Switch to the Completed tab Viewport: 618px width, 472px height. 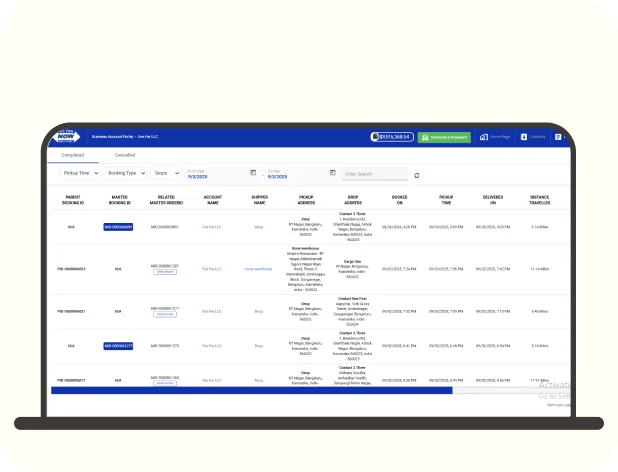73,155
